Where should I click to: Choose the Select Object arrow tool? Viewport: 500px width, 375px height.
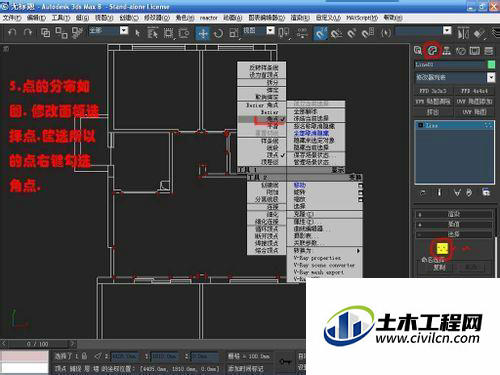point(137,33)
